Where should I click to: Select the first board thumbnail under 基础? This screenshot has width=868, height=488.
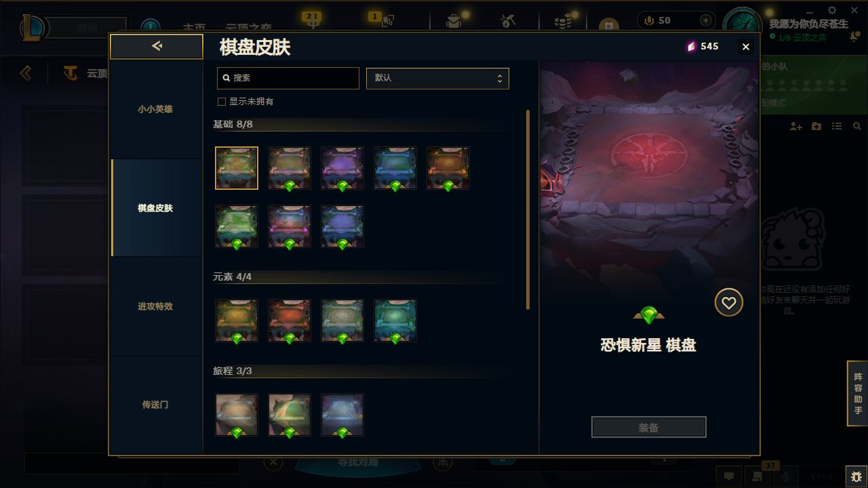[237, 168]
